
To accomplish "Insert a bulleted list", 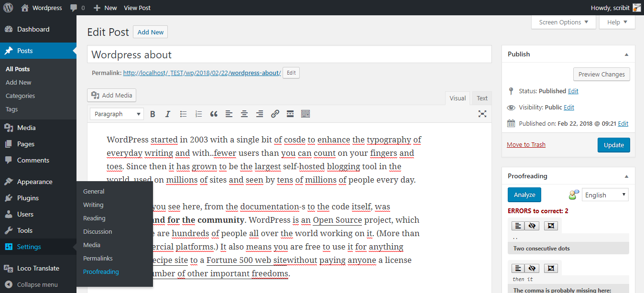I will pos(183,114).
